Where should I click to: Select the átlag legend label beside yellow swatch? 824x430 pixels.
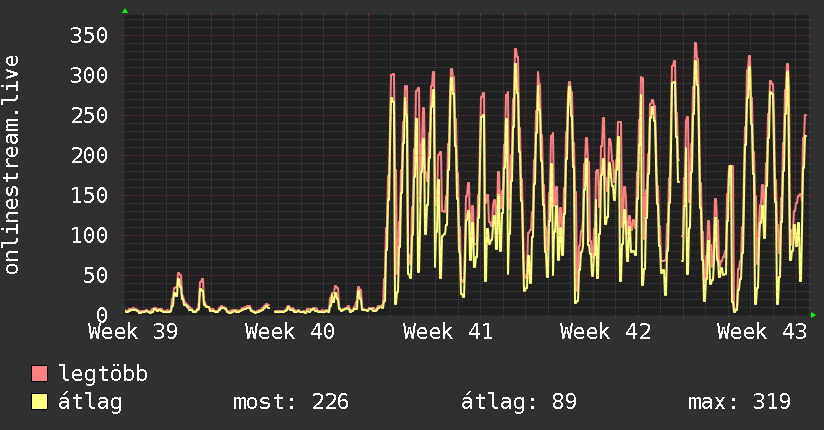[90, 402]
